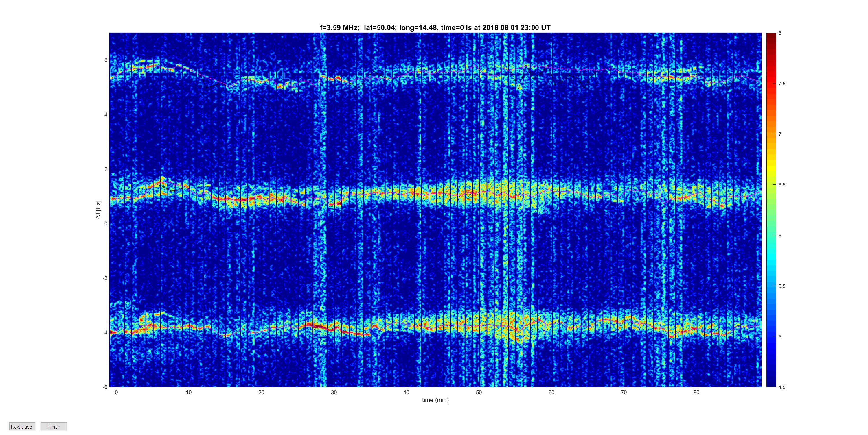This screenshot has width=868, height=435.
Task: Click the middle trace at time 50 minutes
Action: point(479,192)
